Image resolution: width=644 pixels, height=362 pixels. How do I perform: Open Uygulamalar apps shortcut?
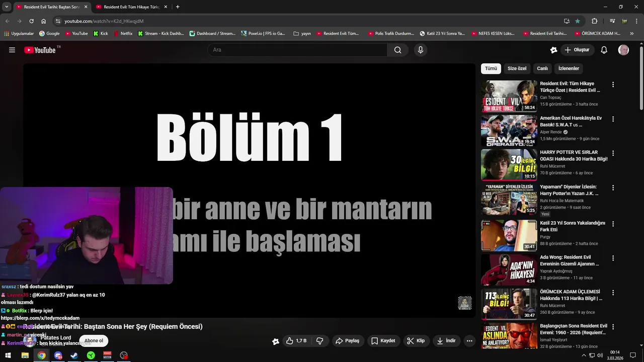click(19, 34)
